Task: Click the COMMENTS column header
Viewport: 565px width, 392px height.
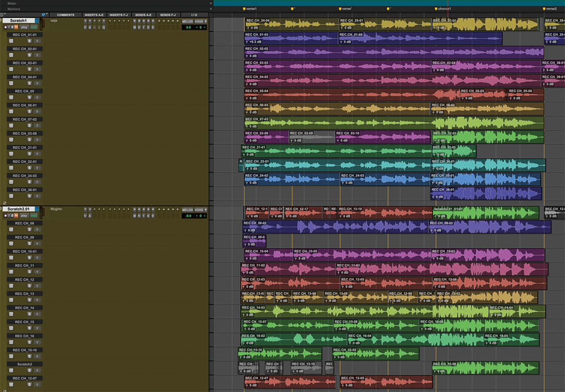Action: pos(66,15)
